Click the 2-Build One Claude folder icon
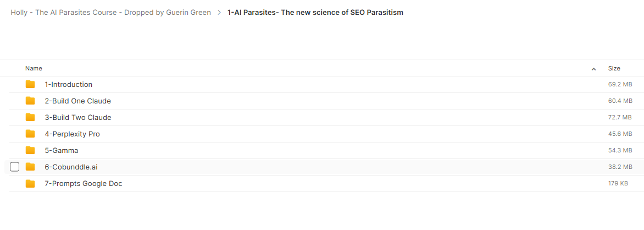 (30, 101)
